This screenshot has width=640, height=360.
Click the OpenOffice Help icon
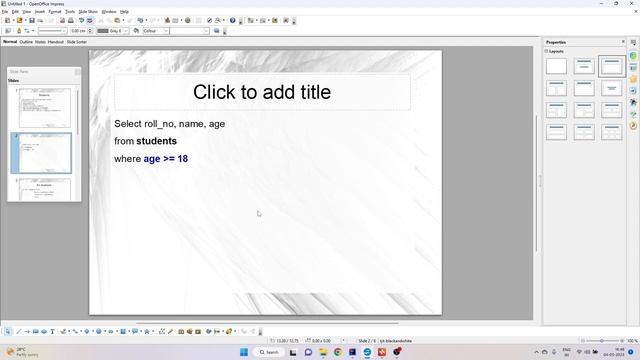pos(232,20)
